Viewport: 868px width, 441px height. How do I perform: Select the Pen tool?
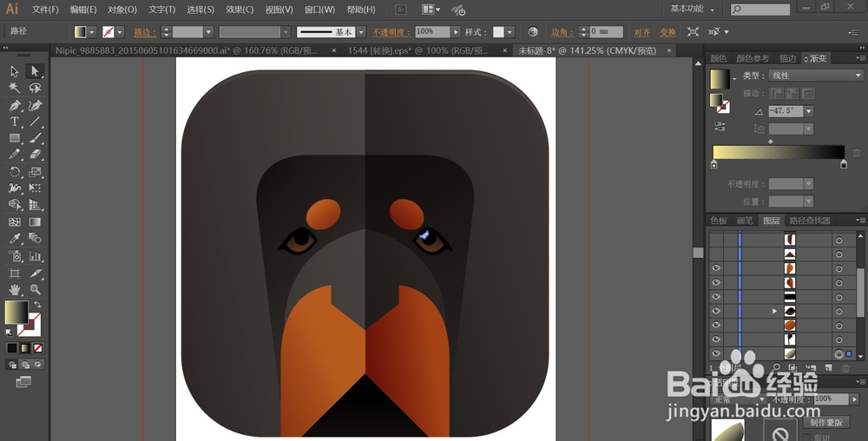pyautogui.click(x=15, y=105)
